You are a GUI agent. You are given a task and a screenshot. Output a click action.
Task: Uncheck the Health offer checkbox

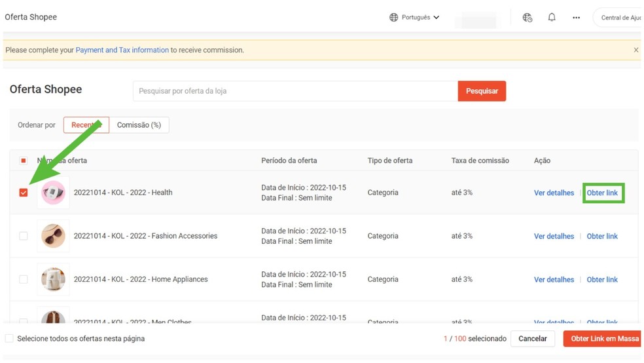(x=24, y=193)
